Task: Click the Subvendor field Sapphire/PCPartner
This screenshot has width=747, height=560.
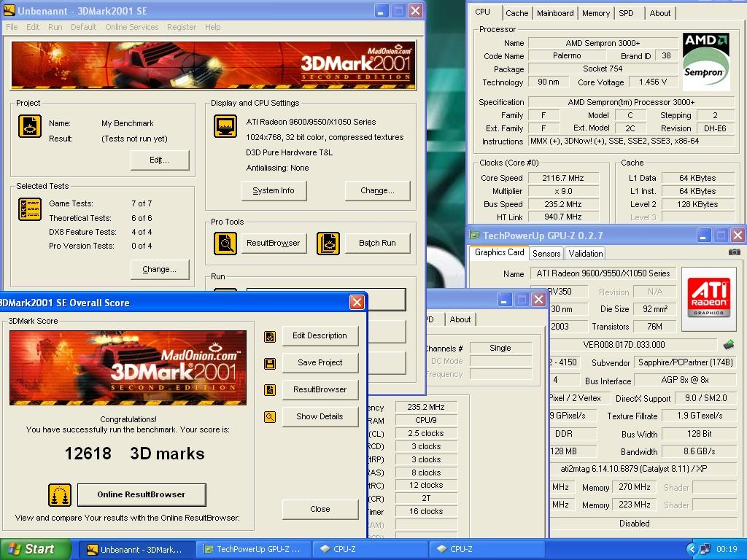Action: point(686,362)
